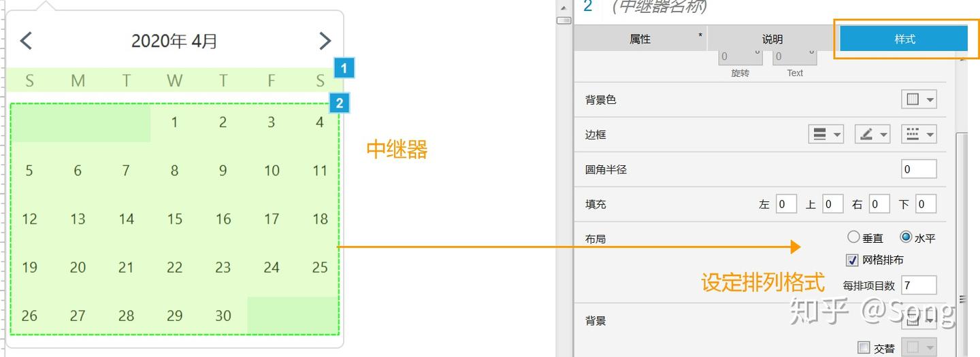This screenshot has width=980, height=357.
Task: Edit the rotation angle field
Action: 740,57
